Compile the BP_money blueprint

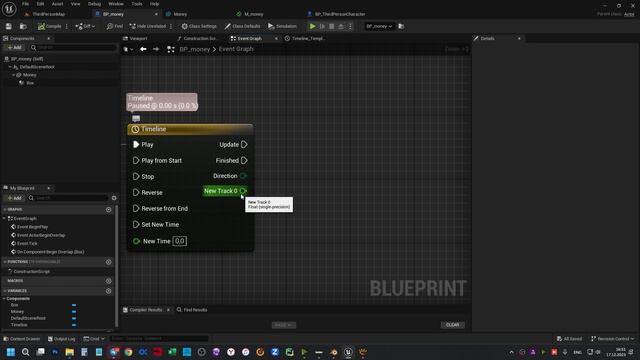tap(49, 26)
